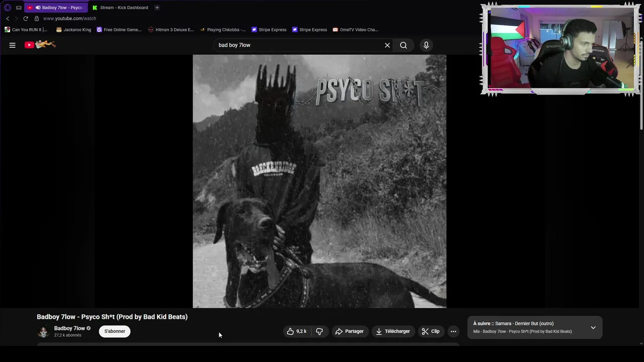Click the video title text

click(112, 317)
